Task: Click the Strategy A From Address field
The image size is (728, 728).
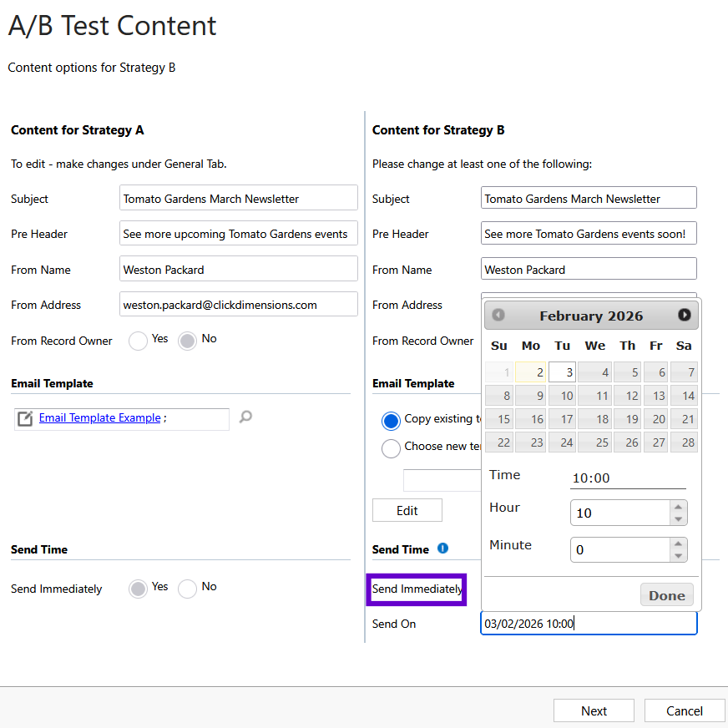Action: [x=239, y=304]
